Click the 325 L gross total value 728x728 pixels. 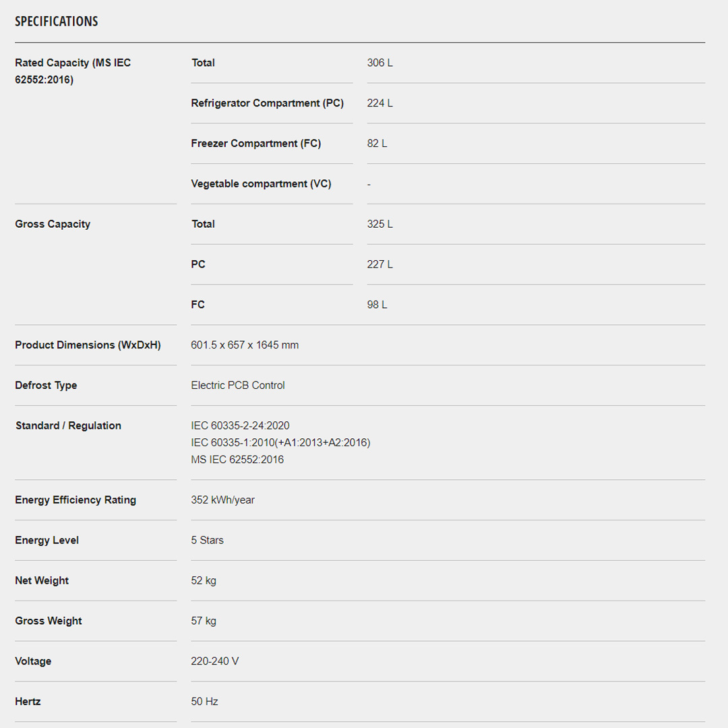click(380, 224)
